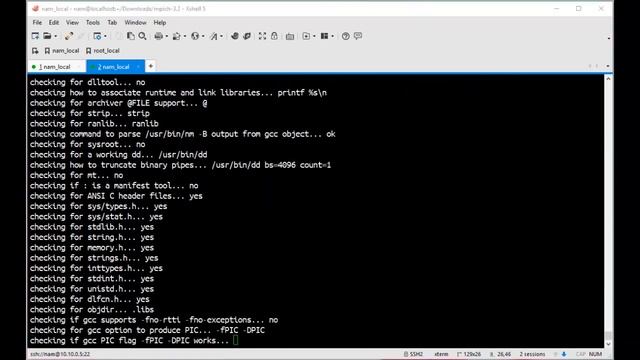Click the New session toolbar icon
This screenshot has width=640, height=360.
point(36,36)
